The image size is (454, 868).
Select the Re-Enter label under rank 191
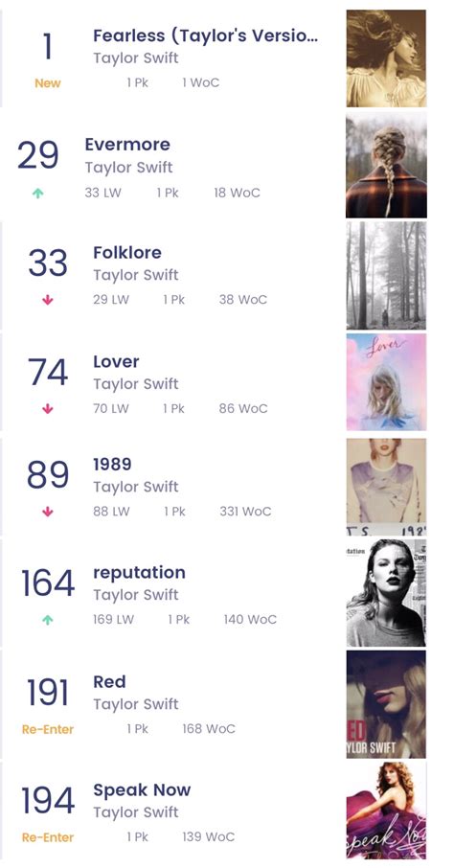coord(48,730)
